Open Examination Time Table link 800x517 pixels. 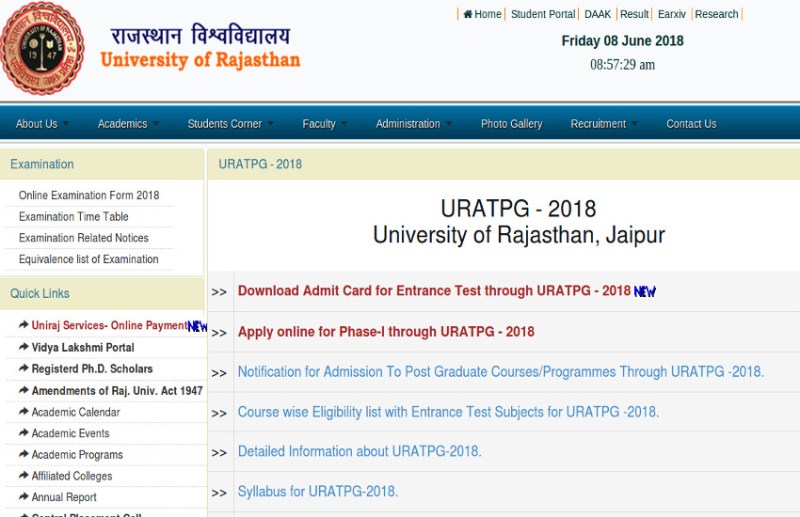point(74,217)
